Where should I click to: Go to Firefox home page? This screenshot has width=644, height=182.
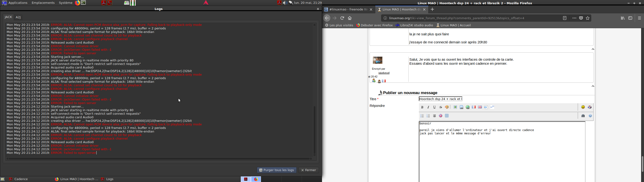[350, 18]
